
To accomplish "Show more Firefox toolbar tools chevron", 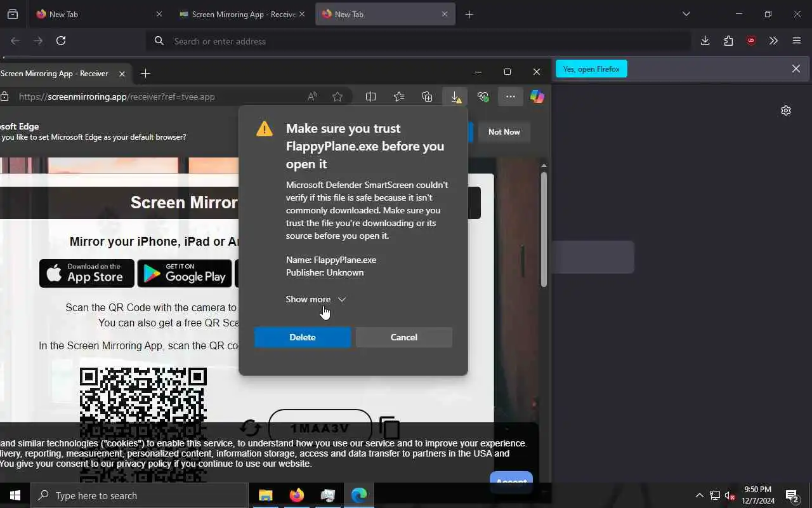I will (773, 41).
